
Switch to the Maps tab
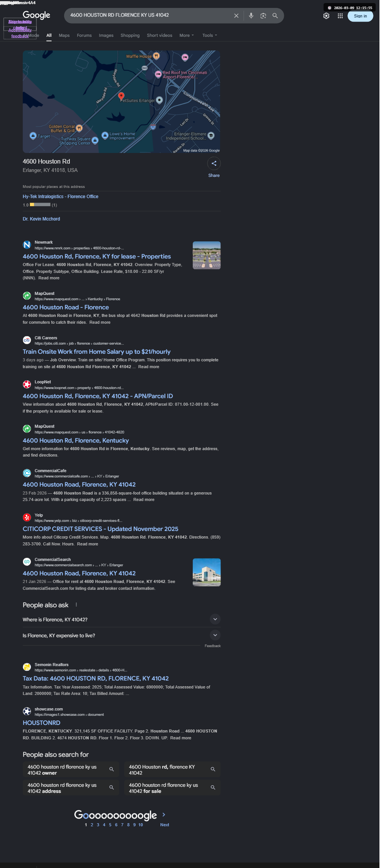(x=64, y=35)
